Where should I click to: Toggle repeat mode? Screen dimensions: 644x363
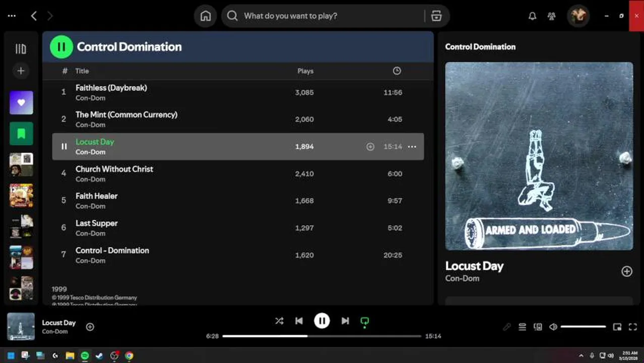tap(365, 322)
